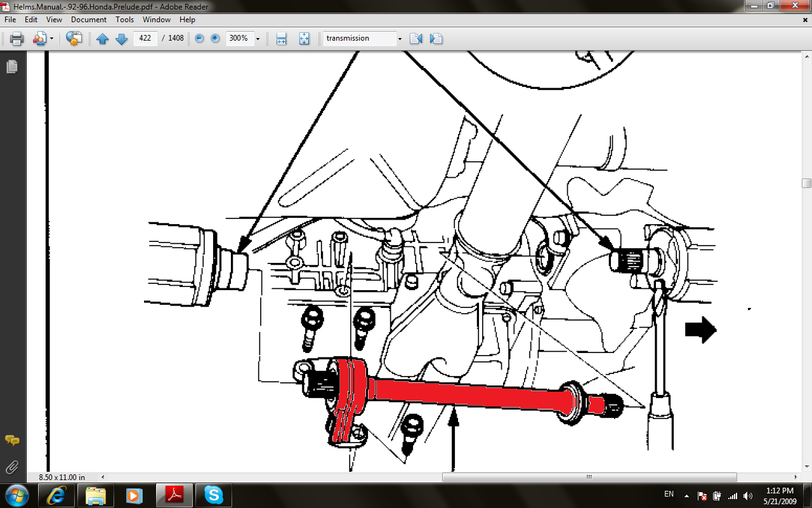Click the Print icon in the toolbar

pyautogui.click(x=17, y=39)
